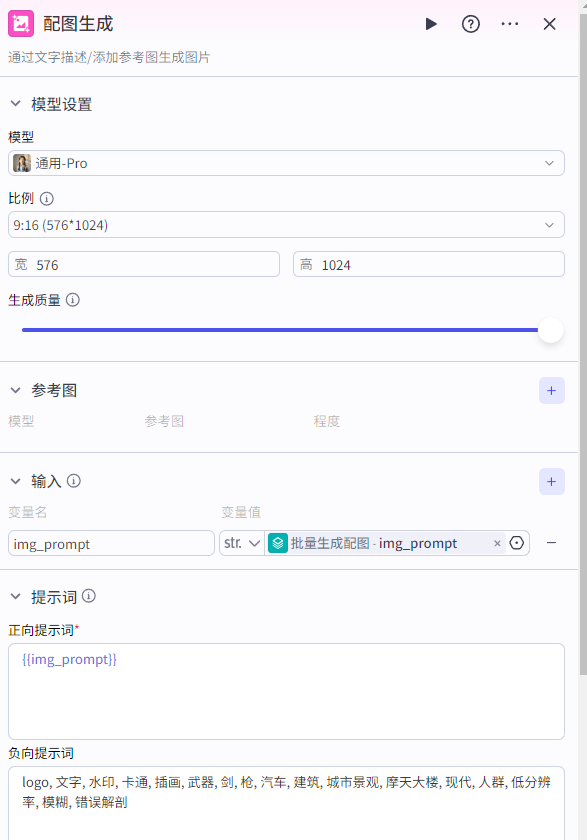Click the 变量值 column header
The image size is (587, 840).
pyautogui.click(x=241, y=512)
